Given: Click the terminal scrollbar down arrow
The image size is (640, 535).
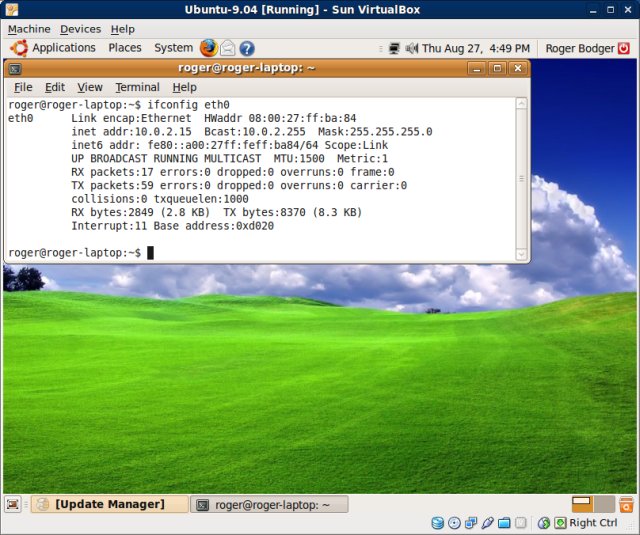Looking at the screenshot, I should coord(521,254).
